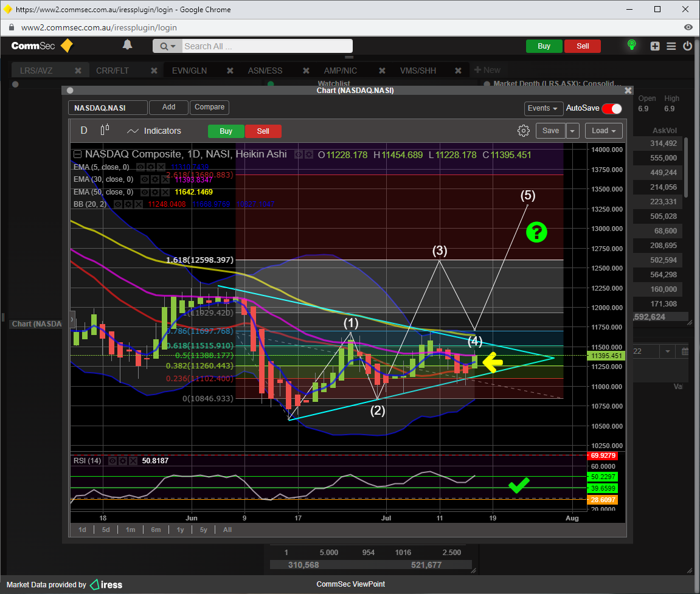Click the Compare button
Viewport: 700px width, 594px height.
(209, 107)
